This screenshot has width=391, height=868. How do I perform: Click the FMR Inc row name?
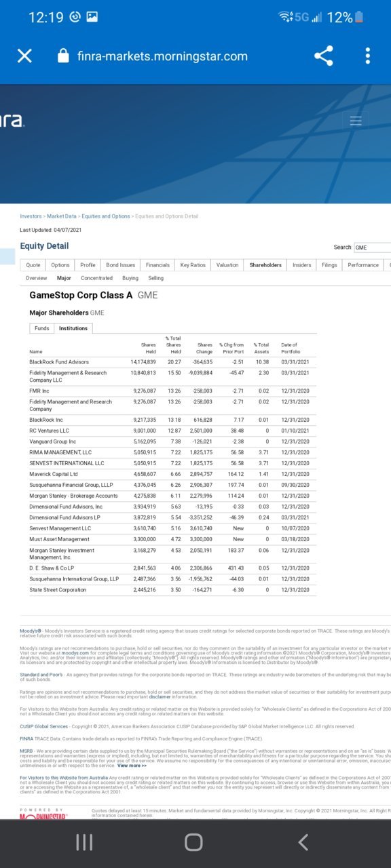coord(39,391)
